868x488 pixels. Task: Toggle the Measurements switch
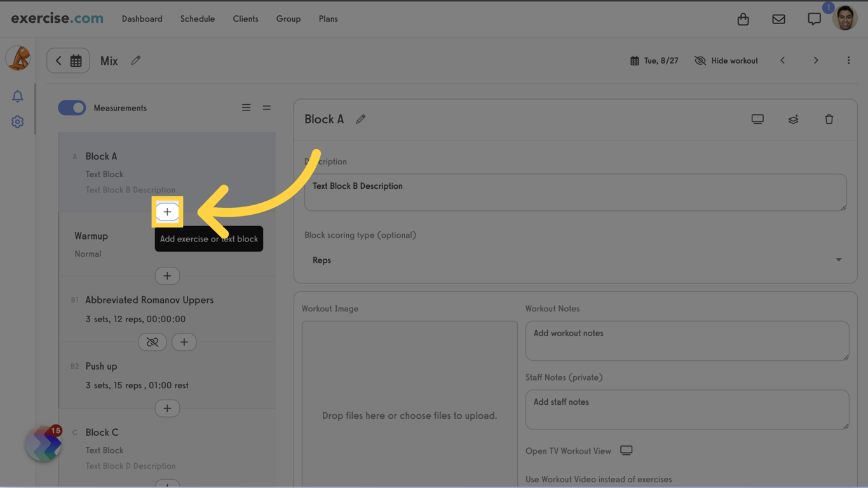72,108
